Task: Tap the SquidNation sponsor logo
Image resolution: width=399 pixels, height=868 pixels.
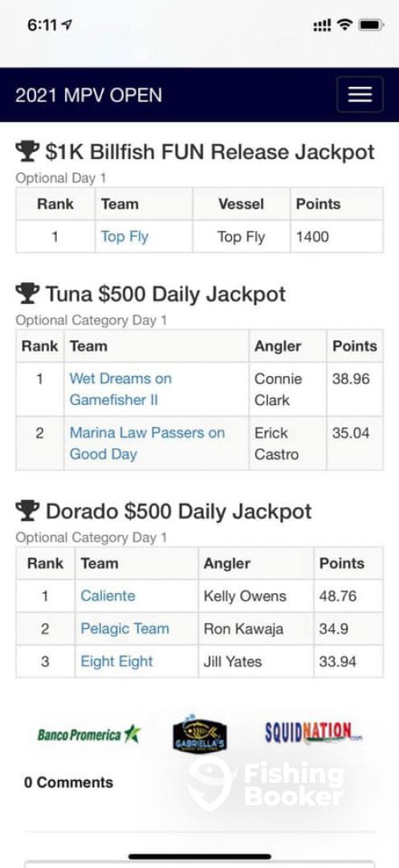Action: pyautogui.click(x=313, y=733)
